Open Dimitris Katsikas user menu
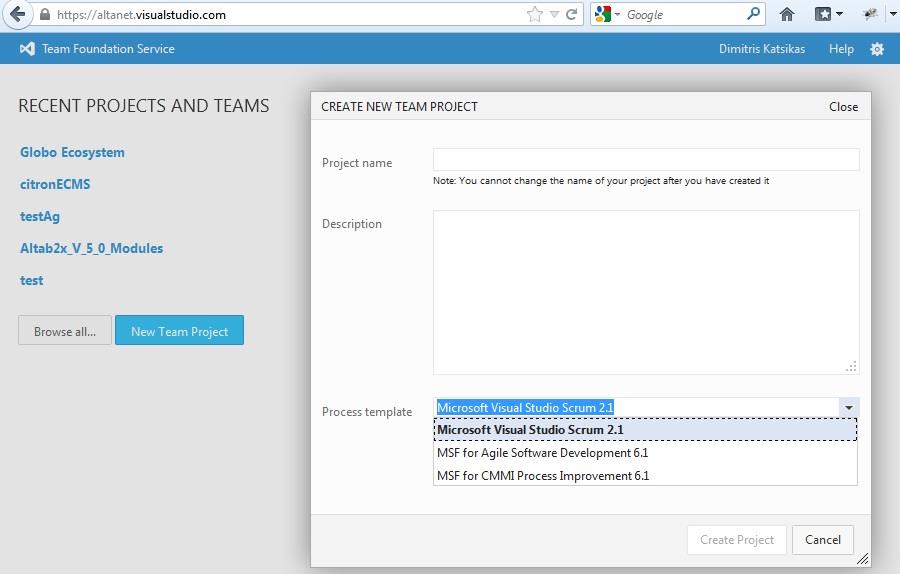 [762, 49]
